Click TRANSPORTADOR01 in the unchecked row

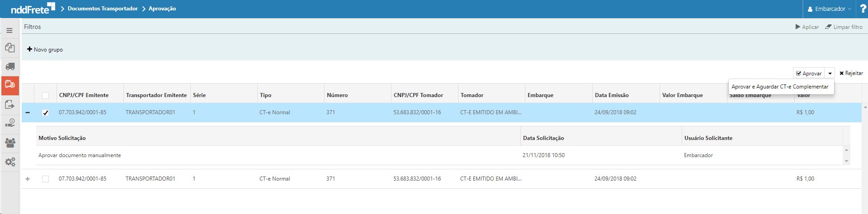pyautogui.click(x=151, y=179)
